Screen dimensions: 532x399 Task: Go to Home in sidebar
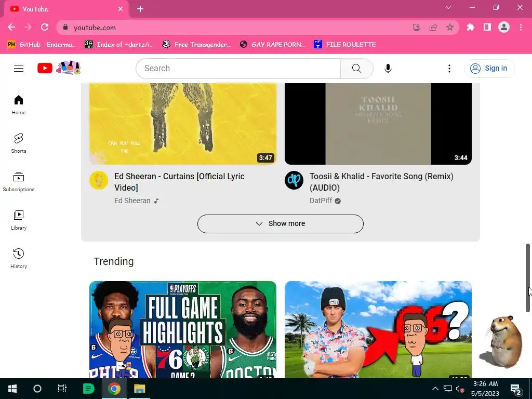tap(19, 105)
